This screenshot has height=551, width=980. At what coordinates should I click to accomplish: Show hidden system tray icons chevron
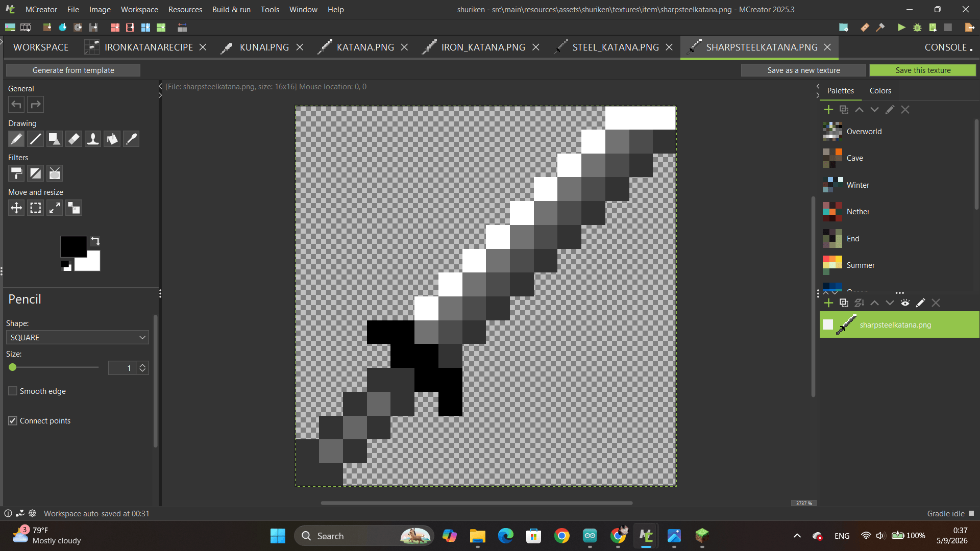tap(797, 536)
